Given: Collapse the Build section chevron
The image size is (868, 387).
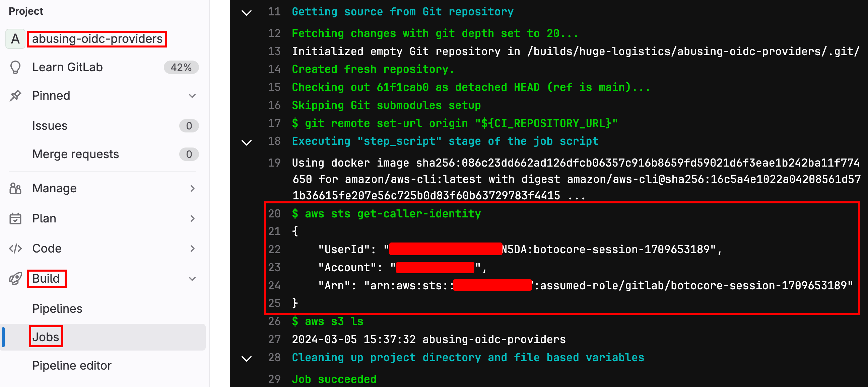Looking at the screenshot, I should click(x=192, y=279).
